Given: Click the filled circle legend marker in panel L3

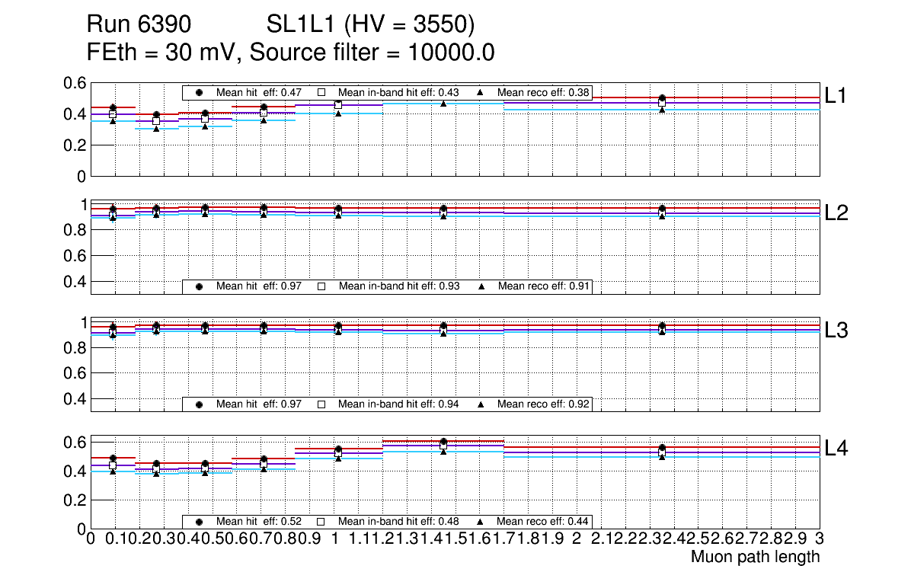Looking at the screenshot, I should 200,404.
